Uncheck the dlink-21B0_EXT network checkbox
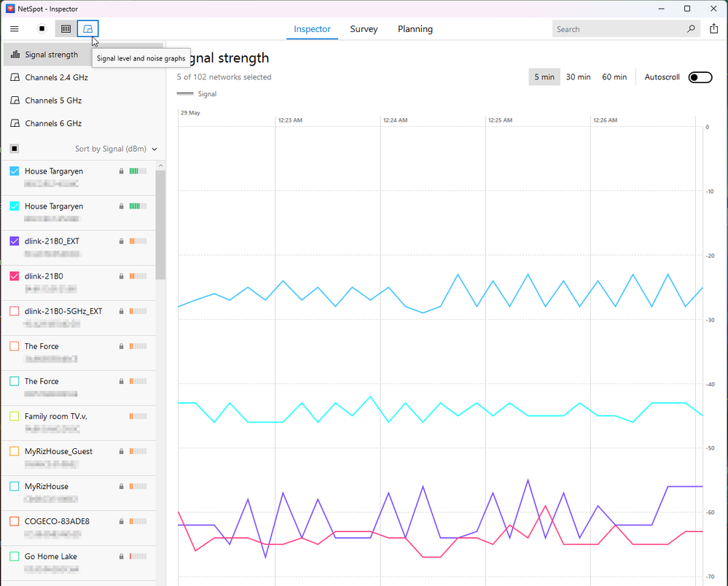The image size is (728, 586). coord(15,241)
